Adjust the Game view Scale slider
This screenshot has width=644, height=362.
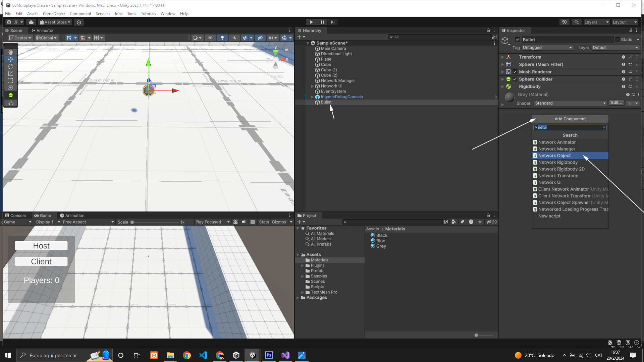pos(132,222)
